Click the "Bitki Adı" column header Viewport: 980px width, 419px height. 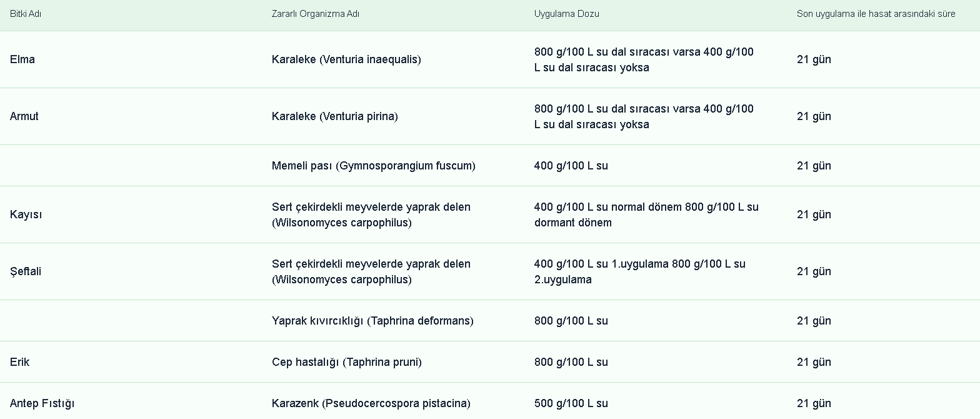coord(26,14)
